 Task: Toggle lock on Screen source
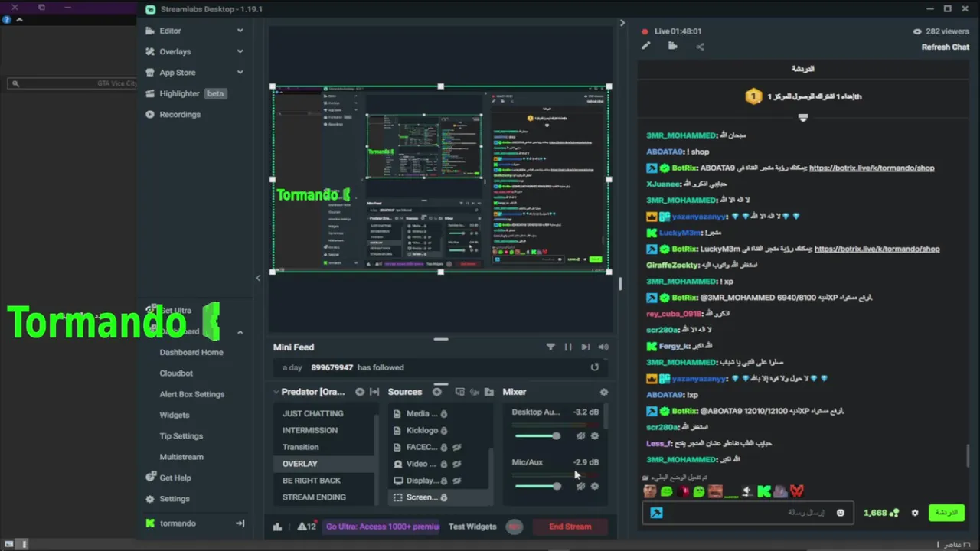tap(444, 497)
